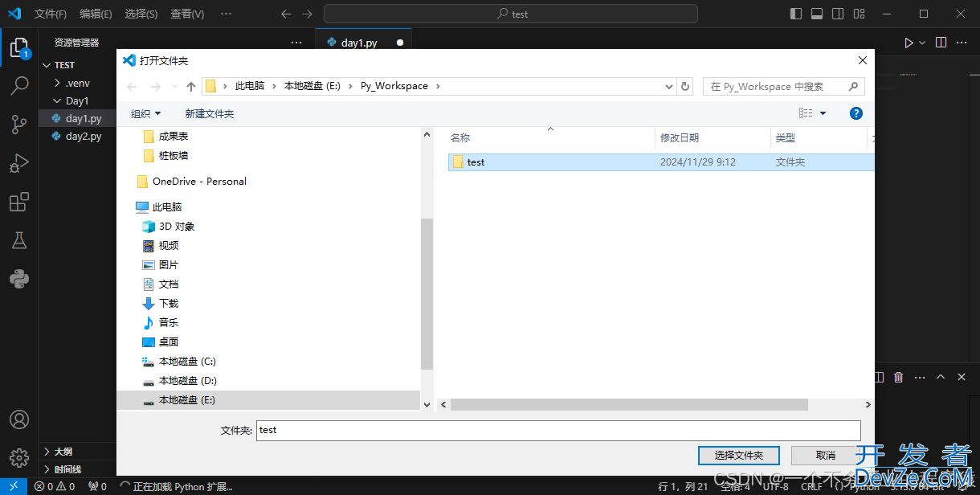
Task: Click the Py_Workspace search box
Action: pyautogui.click(x=784, y=86)
